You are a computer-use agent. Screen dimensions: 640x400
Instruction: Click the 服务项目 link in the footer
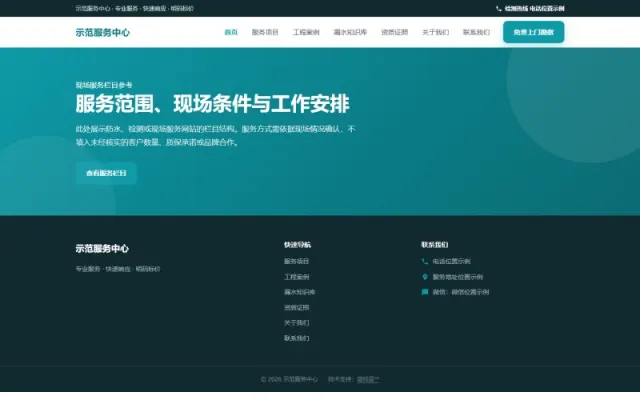[296, 261]
